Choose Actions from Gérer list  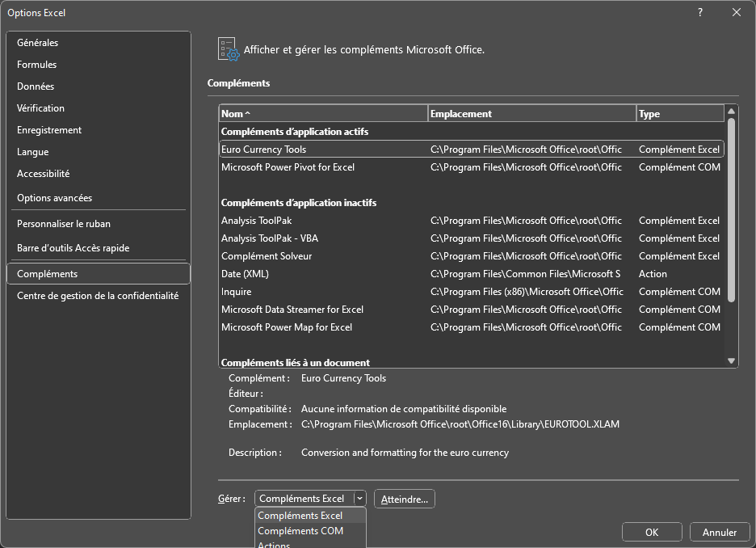[310, 544]
